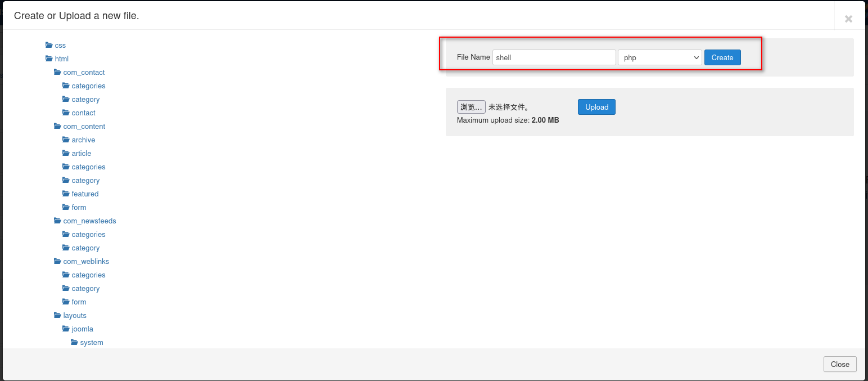Click the com_newsfeeds folder icon
Screen dimensions: 868x381
pos(57,221)
